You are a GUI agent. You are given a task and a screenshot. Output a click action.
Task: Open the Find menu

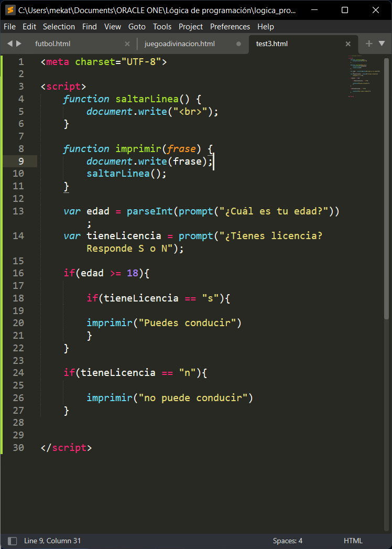(90, 27)
